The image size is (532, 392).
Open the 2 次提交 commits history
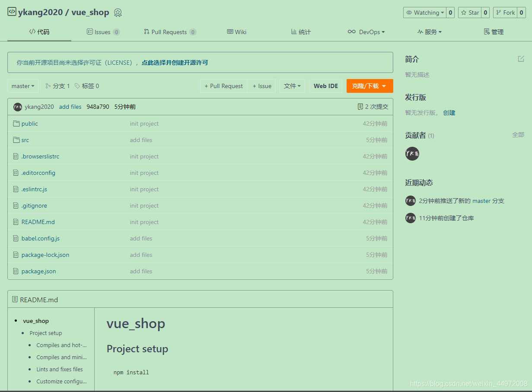(373, 107)
